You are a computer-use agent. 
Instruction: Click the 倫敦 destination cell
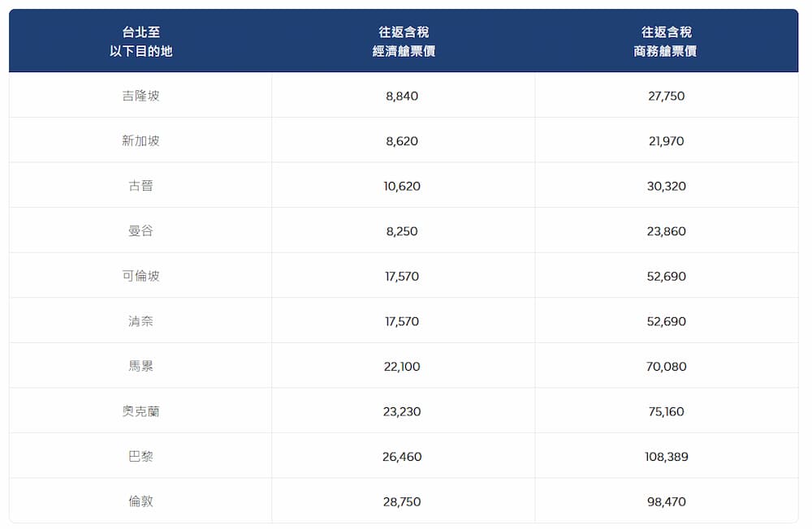[x=140, y=501]
